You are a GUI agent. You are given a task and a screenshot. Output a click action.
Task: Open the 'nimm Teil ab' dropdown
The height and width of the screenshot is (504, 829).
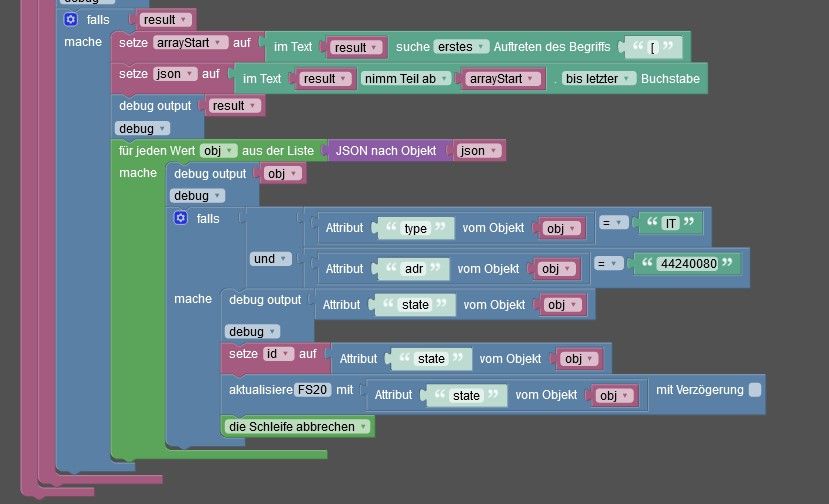click(406, 79)
